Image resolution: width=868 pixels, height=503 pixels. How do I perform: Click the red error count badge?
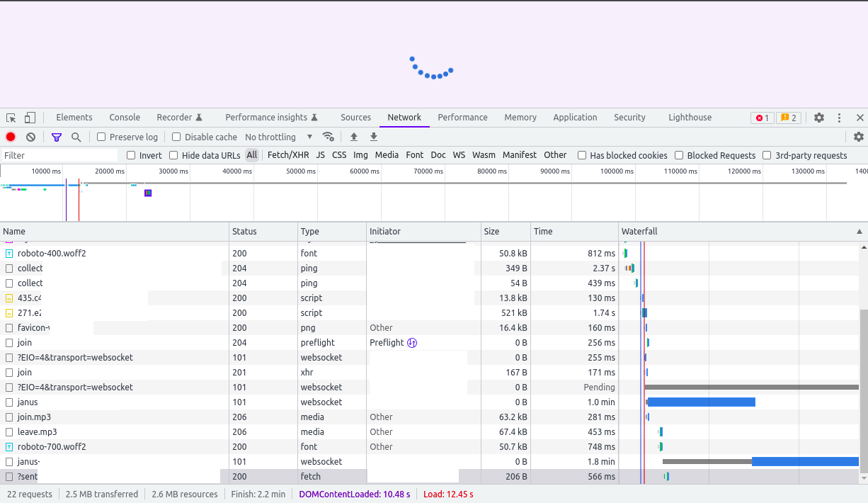(x=762, y=118)
